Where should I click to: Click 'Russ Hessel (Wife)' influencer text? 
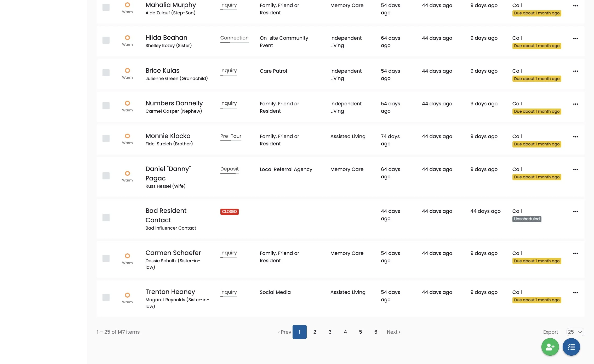[165, 186]
